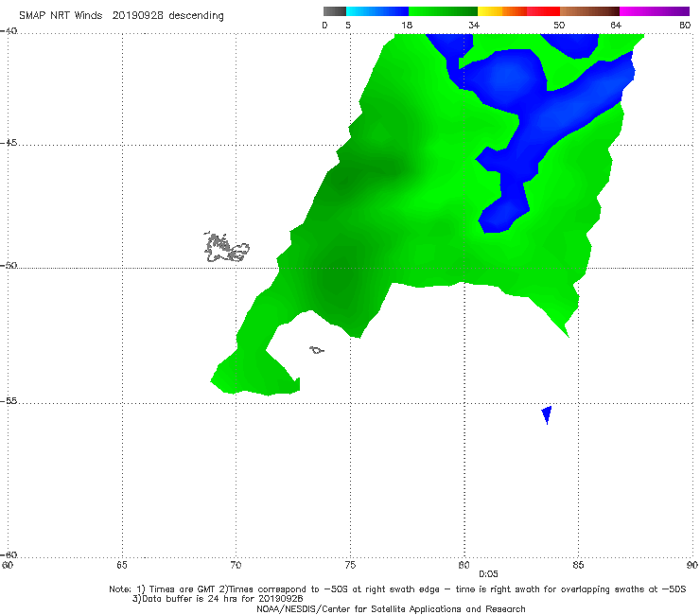Click the NOAA/NESDIS credit line
700x615 pixels.
391,609
